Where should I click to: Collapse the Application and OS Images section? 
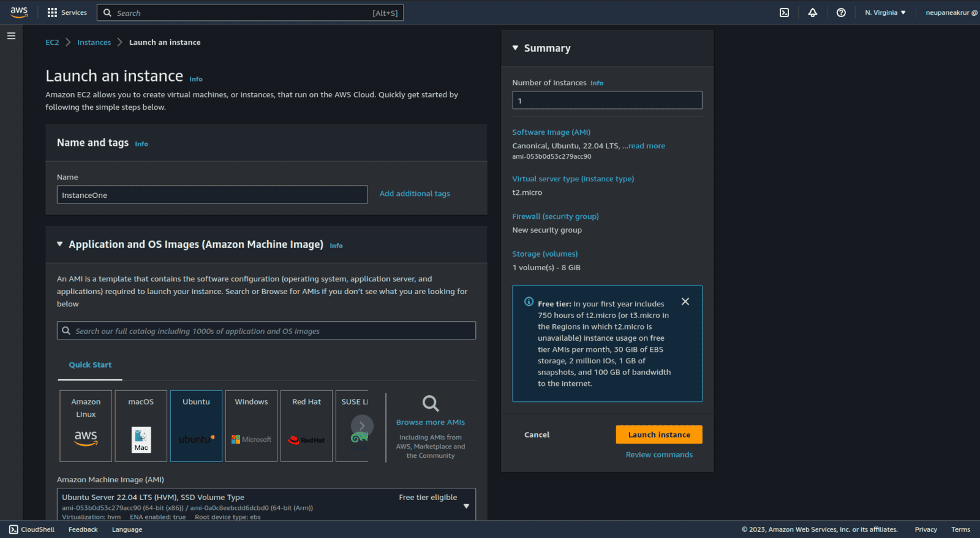(x=60, y=244)
